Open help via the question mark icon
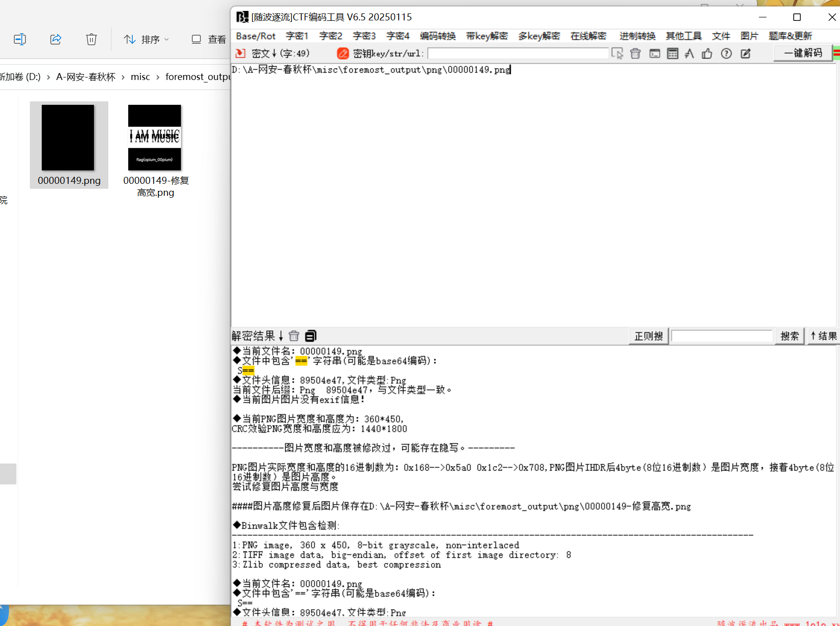The height and width of the screenshot is (626, 840). [726, 54]
